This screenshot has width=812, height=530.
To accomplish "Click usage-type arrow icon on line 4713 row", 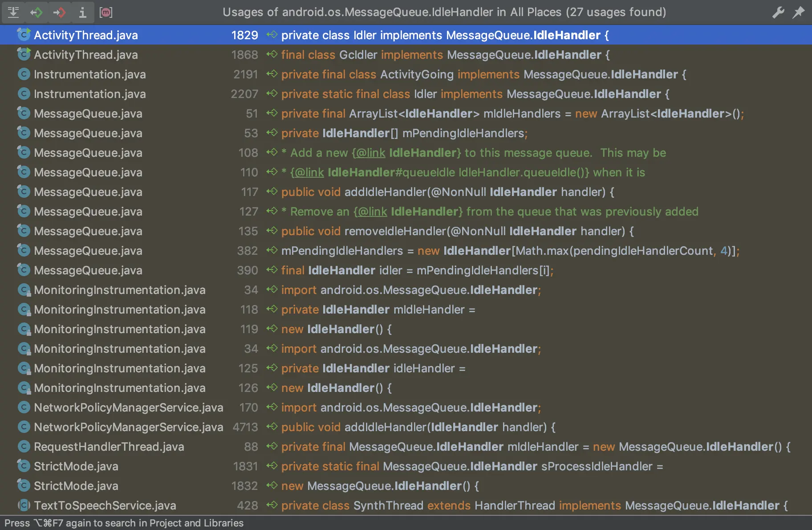I will pos(272,427).
